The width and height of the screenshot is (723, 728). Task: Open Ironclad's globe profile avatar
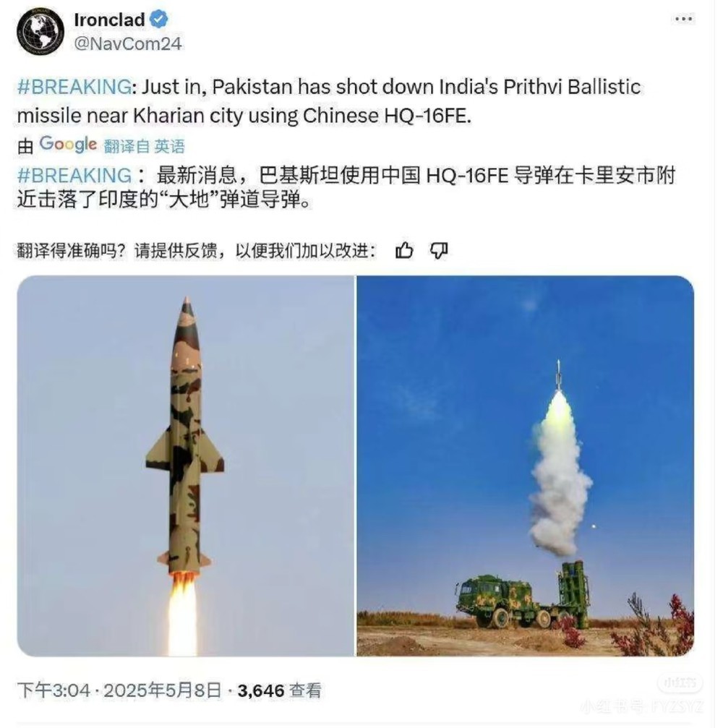click(x=40, y=31)
